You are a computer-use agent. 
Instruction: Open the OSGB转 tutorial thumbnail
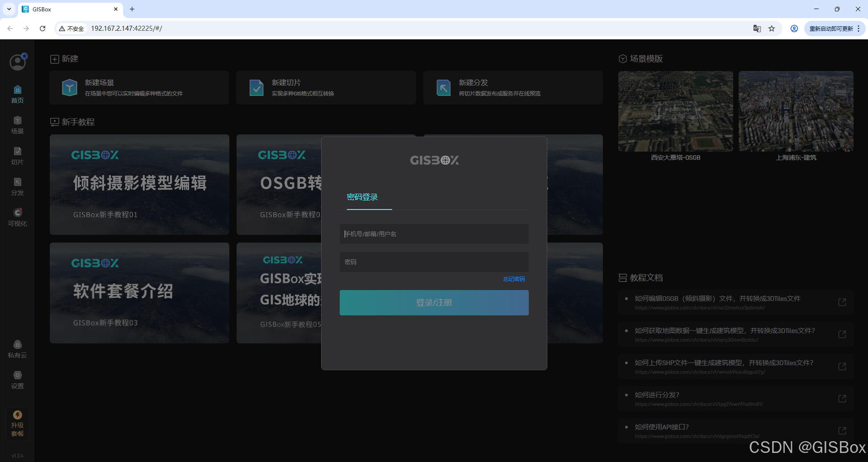279,185
